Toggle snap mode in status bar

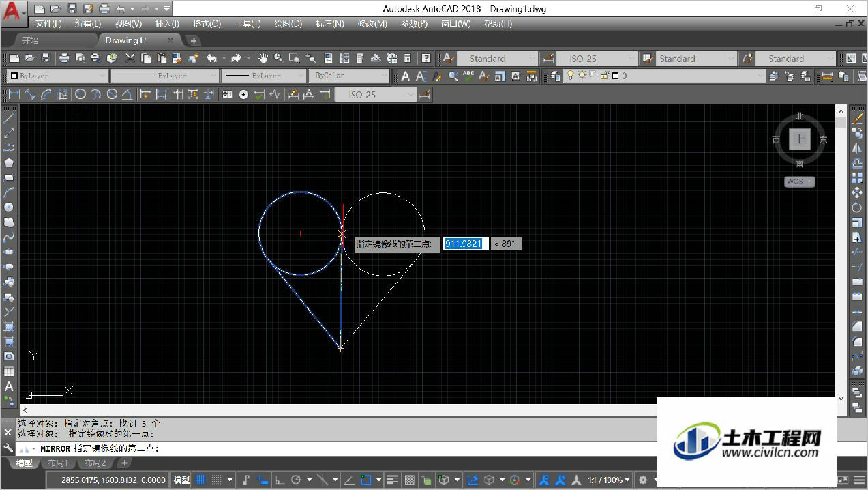[215, 480]
